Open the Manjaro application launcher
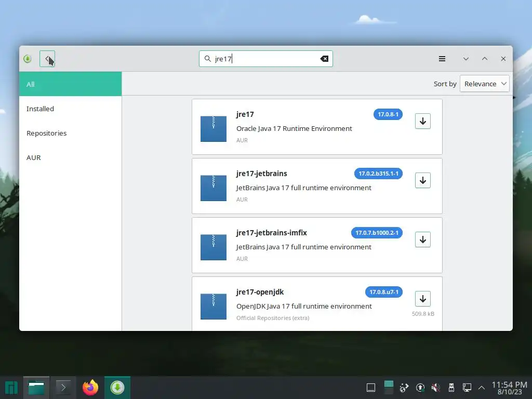The height and width of the screenshot is (399, 532). point(11,388)
